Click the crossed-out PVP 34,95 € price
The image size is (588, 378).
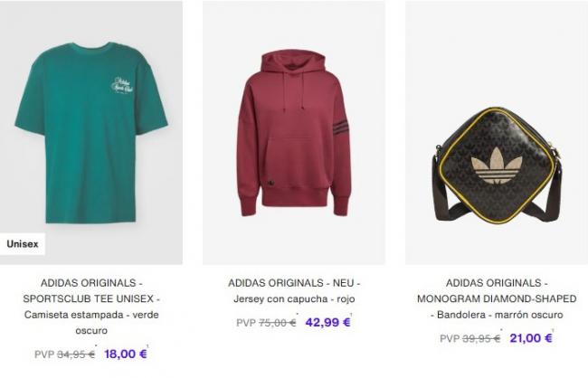click(64, 354)
